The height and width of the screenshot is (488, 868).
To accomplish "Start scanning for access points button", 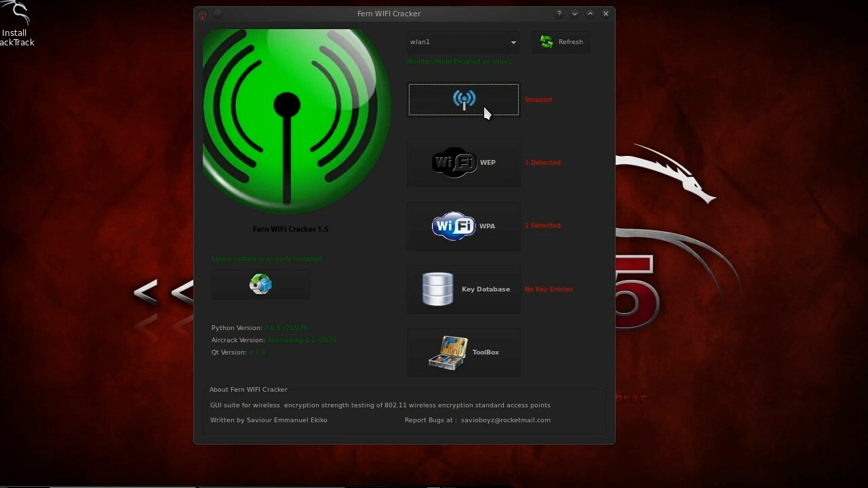I will pyautogui.click(x=463, y=100).
